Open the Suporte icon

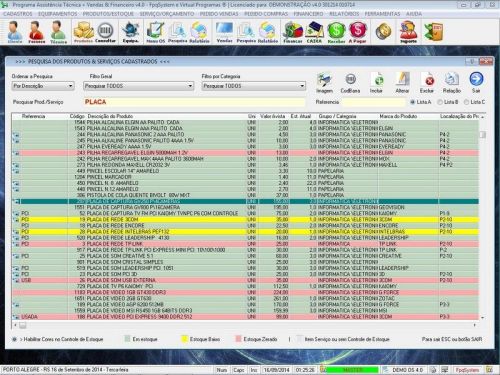(408, 32)
